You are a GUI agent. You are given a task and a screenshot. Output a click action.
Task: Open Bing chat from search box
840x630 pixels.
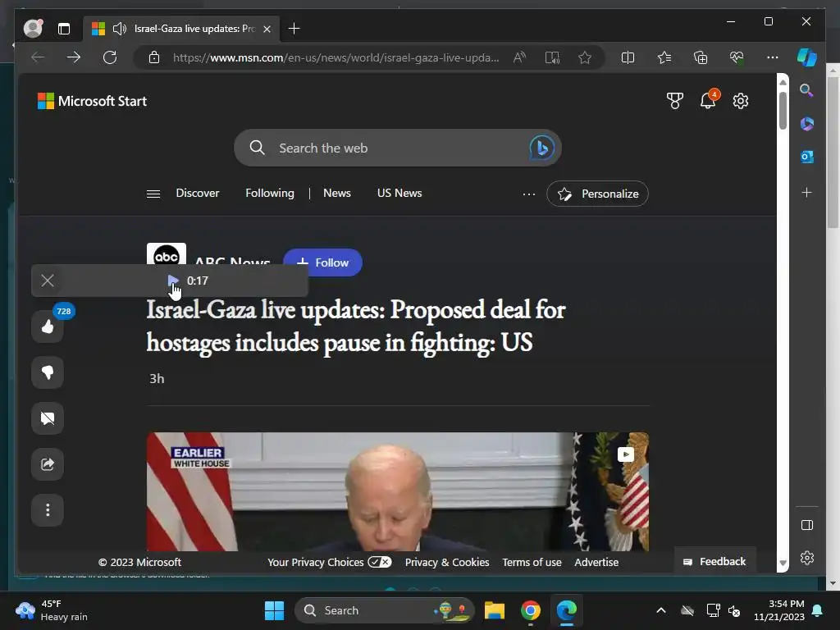pos(541,148)
